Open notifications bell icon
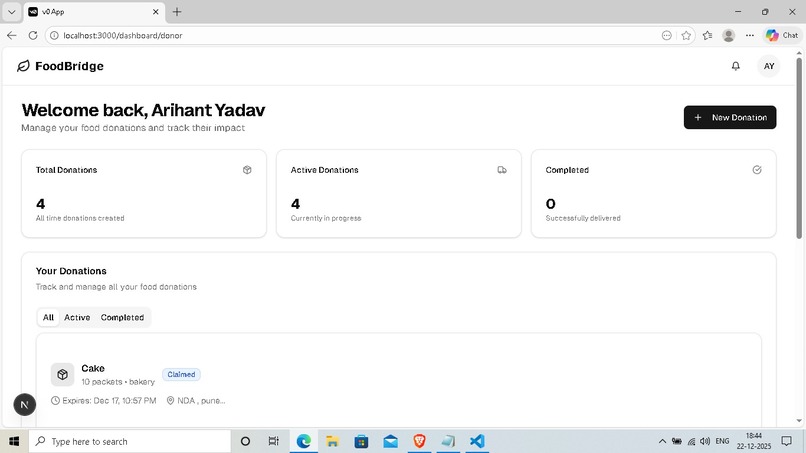This screenshot has height=453, width=806. click(736, 66)
